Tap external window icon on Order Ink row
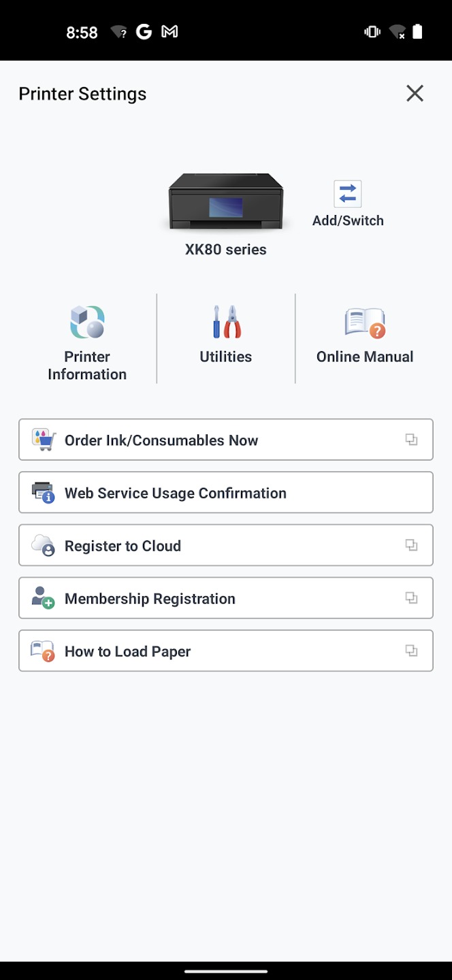 pos(411,440)
